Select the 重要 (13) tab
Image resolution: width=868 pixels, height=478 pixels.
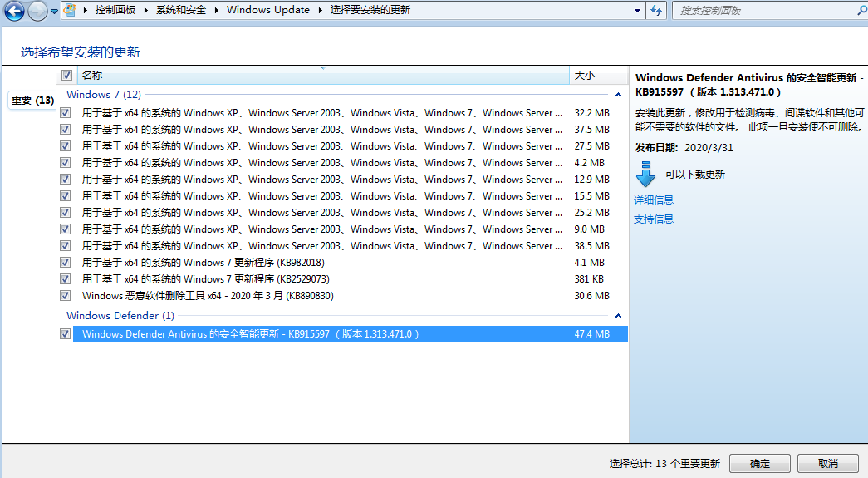click(x=32, y=101)
